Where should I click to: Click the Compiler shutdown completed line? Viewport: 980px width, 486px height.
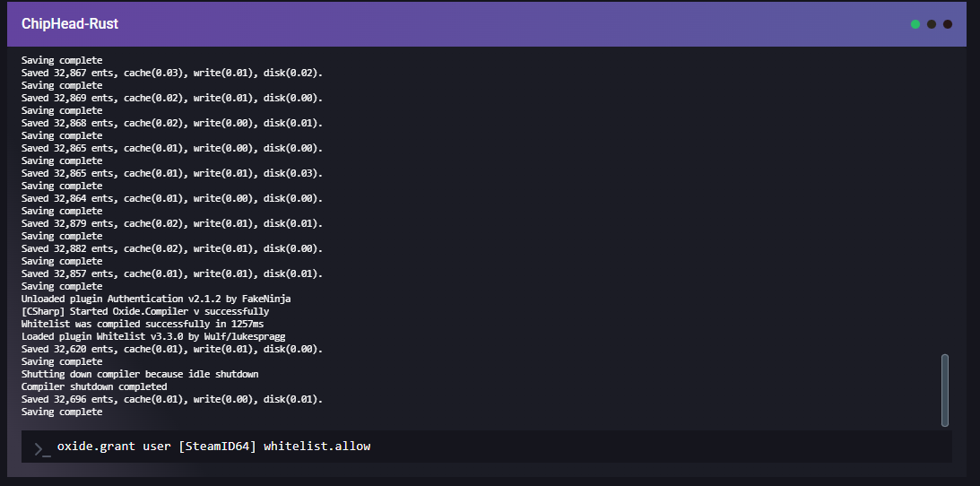[x=94, y=386]
